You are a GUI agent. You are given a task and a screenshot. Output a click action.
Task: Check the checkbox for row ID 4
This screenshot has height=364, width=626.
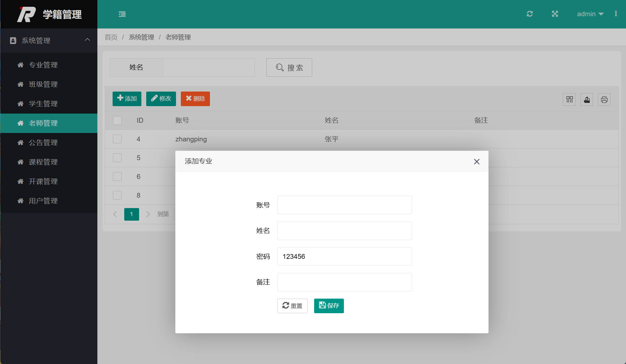click(117, 139)
